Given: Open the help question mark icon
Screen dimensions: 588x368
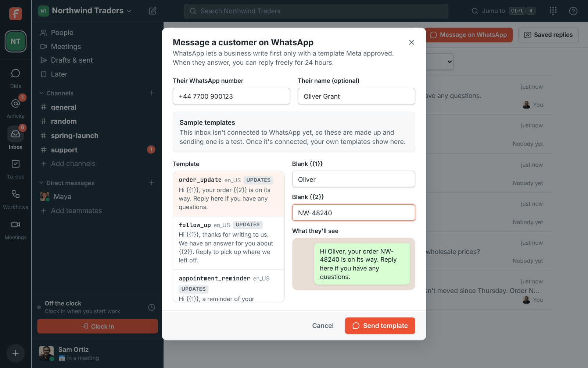Looking at the screenshot, I should pos(573,11).
